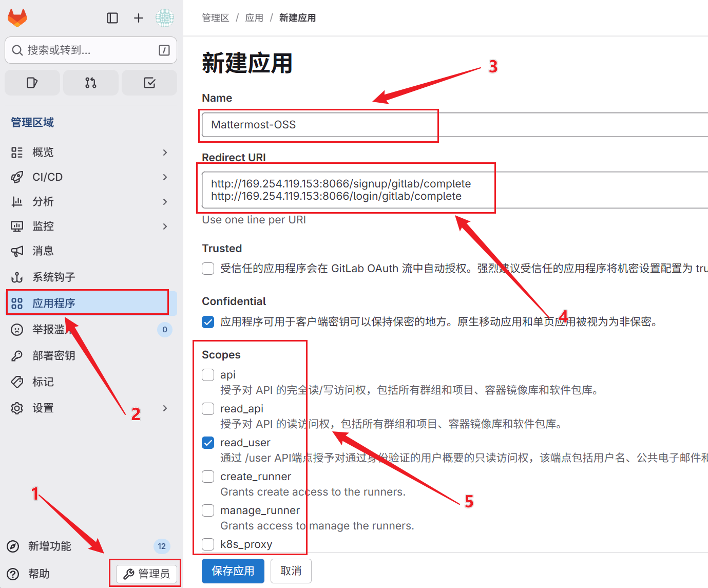
Task: Expand the 监控 chevron
Action: 165,226
